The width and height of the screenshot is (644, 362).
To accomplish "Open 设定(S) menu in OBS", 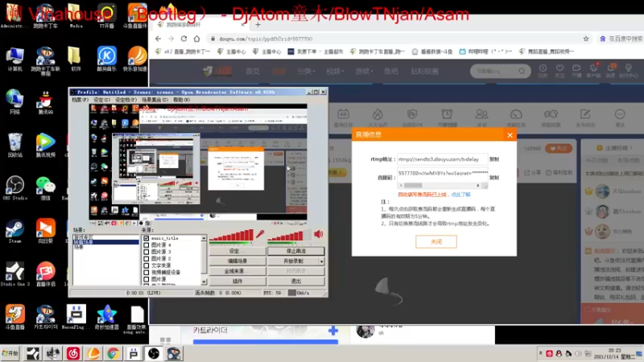I will (101, 100).
